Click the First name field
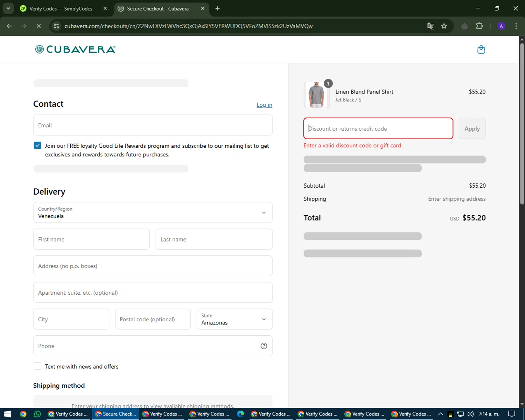The image size is (525, 420). tap(92, 239)
